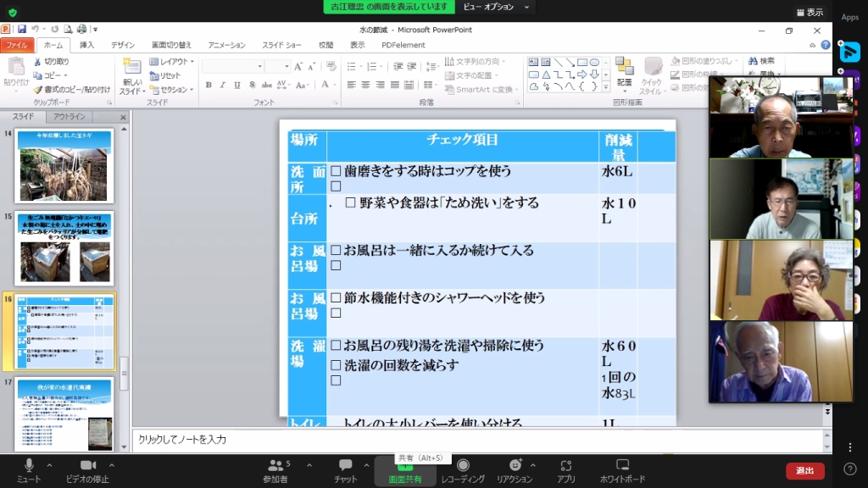Image resolution: width=868 pixels, height=488 pixels.
Task: Click the Undo arrow icon
Action: (36, 29)
